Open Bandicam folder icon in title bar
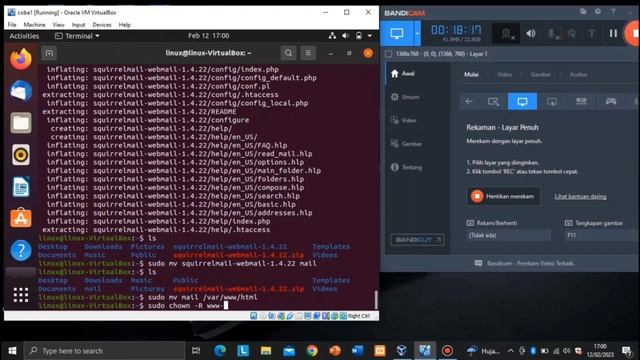 [583, 12]
